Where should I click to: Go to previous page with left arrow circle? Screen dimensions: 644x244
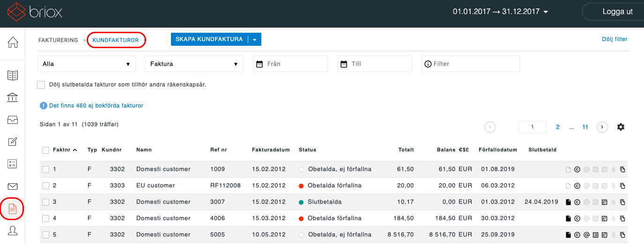tap(490, 127)
